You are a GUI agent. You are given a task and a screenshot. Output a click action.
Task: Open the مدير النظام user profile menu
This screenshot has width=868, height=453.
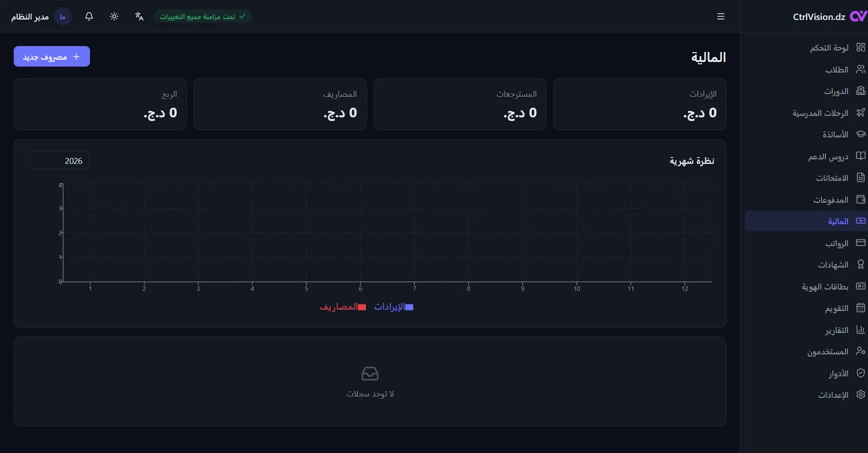[41, 16]
